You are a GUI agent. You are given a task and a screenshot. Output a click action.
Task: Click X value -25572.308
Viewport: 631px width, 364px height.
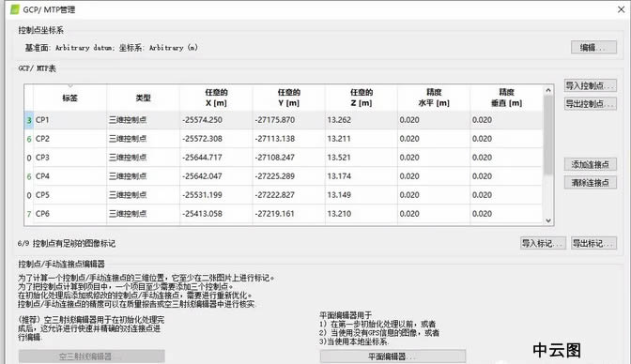pos(202,139)
